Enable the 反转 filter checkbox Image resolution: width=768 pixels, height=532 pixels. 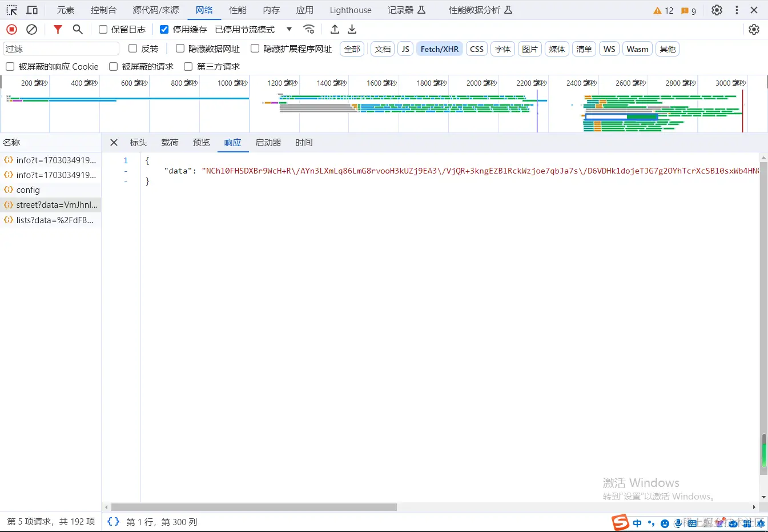[x=132, y=49]
